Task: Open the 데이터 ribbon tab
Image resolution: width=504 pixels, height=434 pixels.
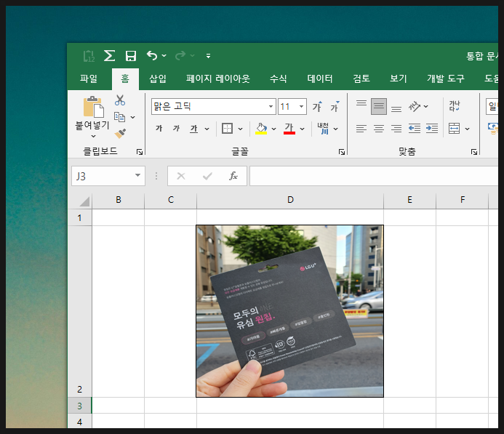Action: click(x=319, y=79)
